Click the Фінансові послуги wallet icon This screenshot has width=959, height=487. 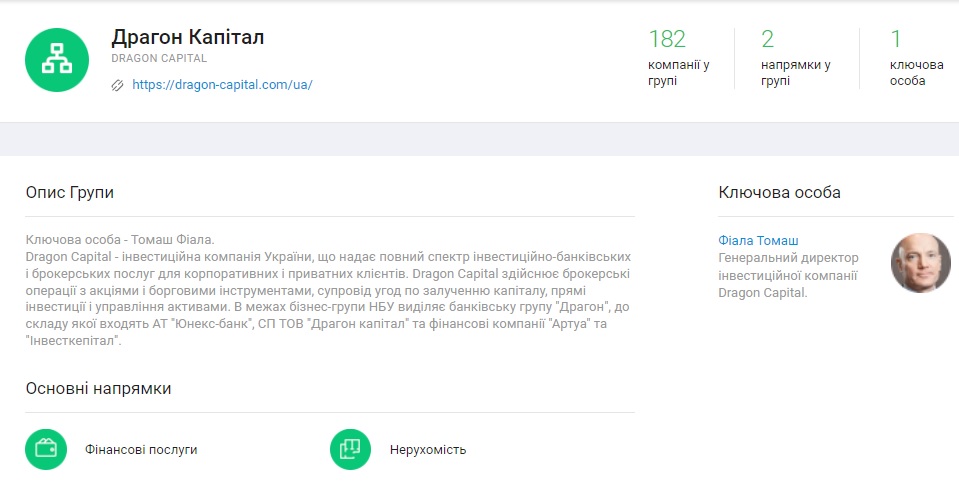click(x=46, y=449)
